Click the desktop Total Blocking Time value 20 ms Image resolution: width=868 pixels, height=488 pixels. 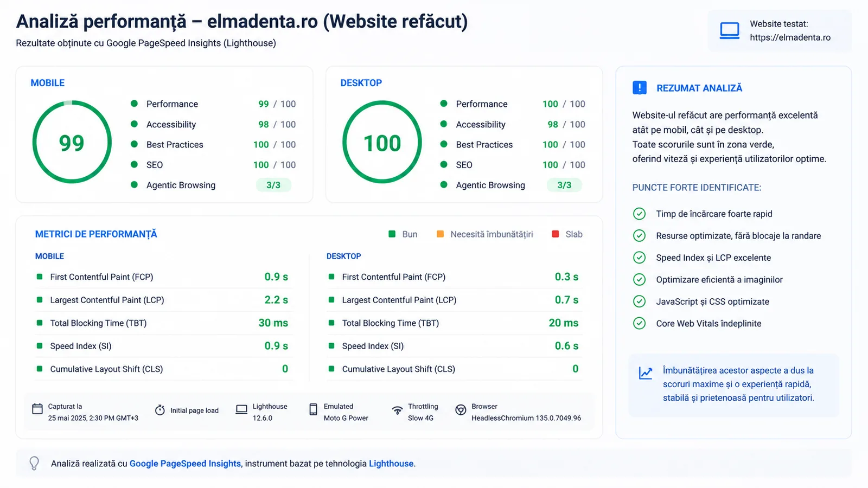tap(564, 323)
